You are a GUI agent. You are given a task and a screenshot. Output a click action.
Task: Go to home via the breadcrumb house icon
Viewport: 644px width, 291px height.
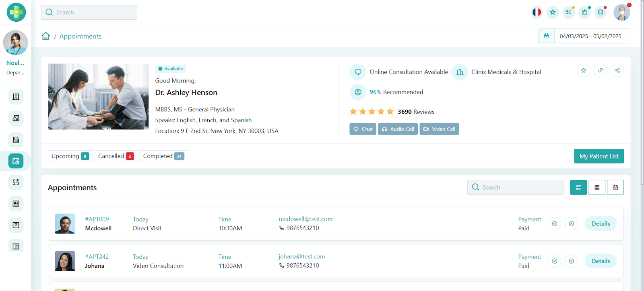(46, 36)
